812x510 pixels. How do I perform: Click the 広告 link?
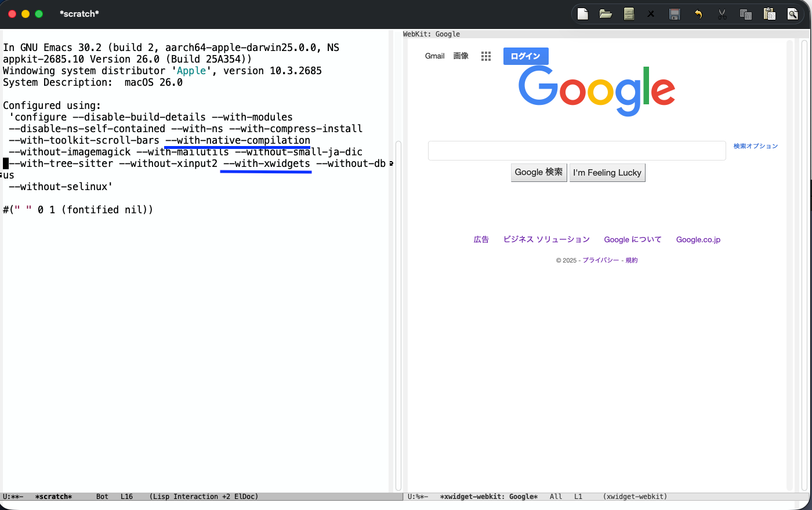tap(481, 239)
